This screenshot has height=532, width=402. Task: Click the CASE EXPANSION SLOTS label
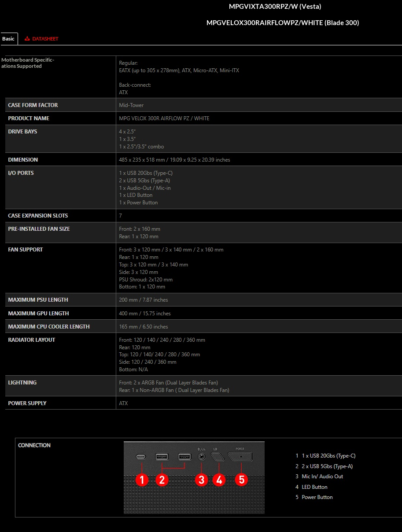(x=38, y=216)
